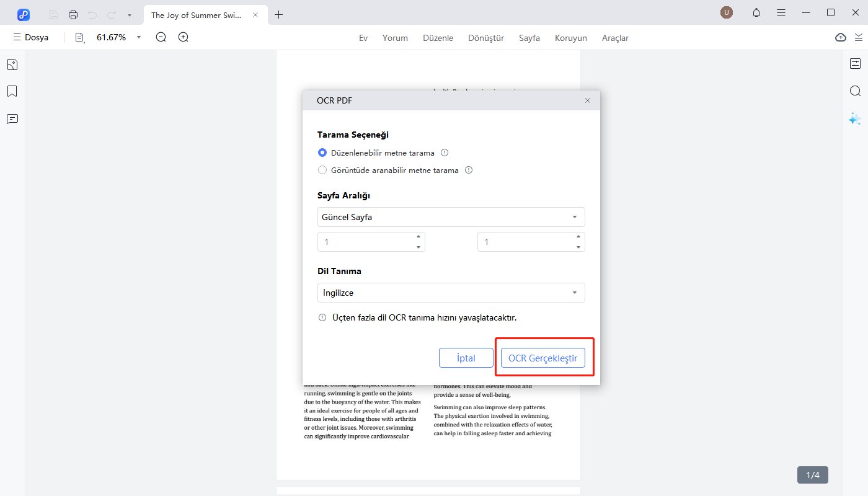The height and width of the screenshot is (496, 868).
Task: Click the zoom in magnifier icon
Action: pos(184,37)
